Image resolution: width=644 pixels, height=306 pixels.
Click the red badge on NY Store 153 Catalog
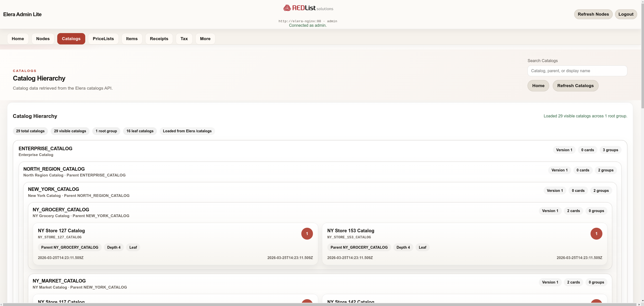(596, 234)
